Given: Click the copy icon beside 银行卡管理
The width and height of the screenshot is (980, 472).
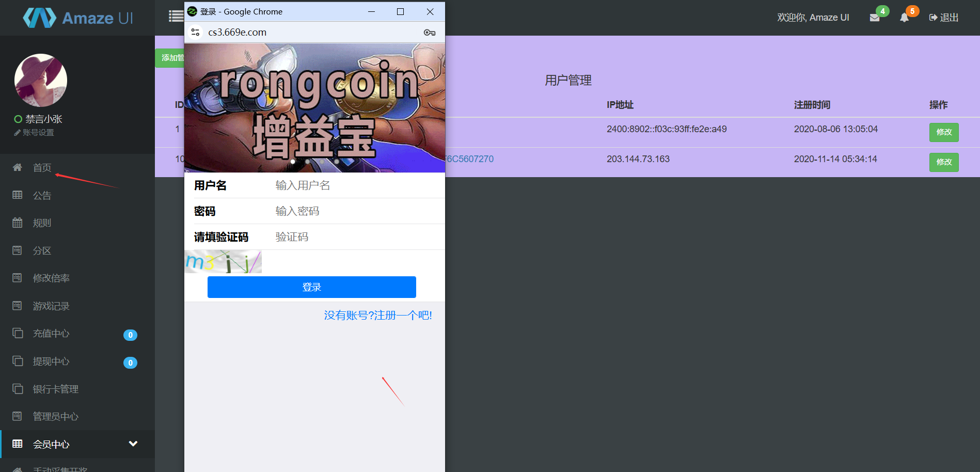Looking at the screenshot, I should pos(18,388).
